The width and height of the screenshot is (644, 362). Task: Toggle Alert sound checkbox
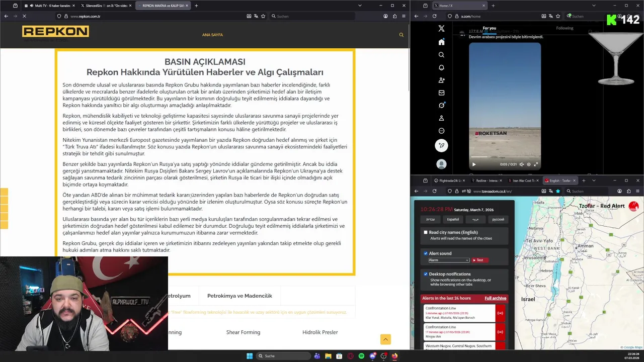(x=426, y=253)
